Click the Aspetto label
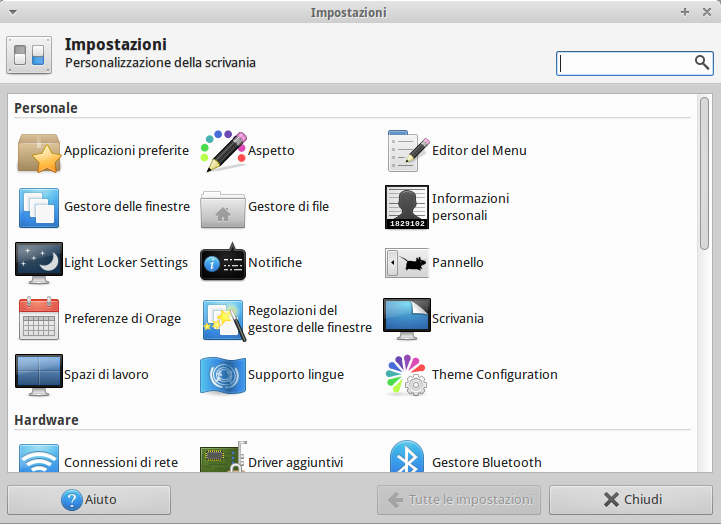The width and height of the screenshot is (721, 524). pos(271,151)
